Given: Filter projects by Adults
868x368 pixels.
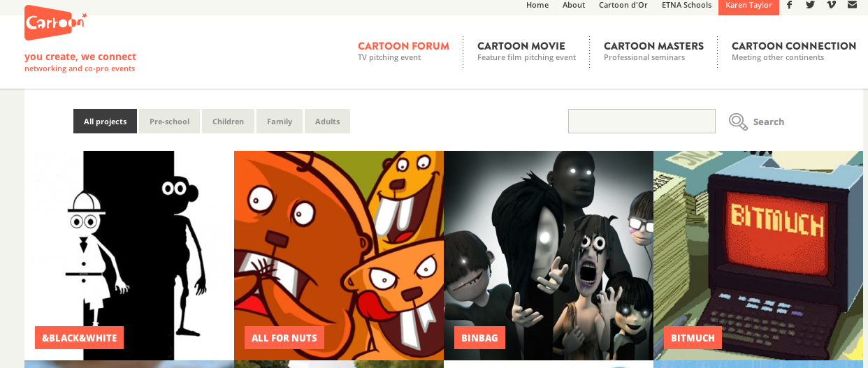Looking at the screenshot, I should click(x=327, y=122).
